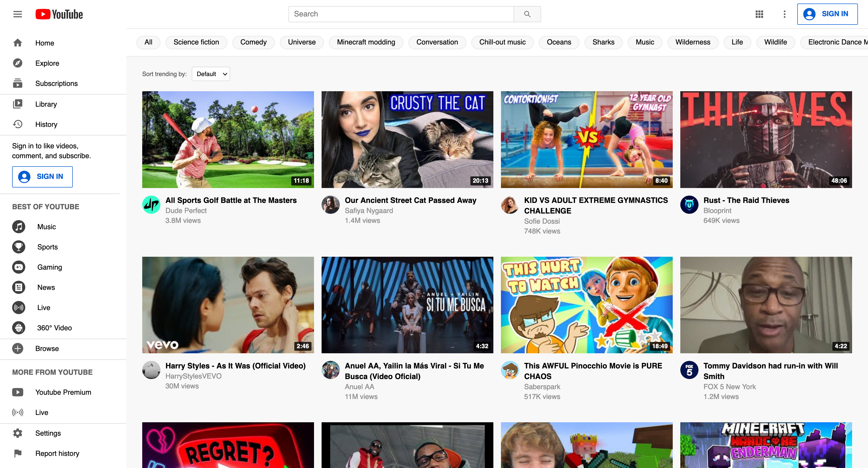Screen dimensions: 868x468
Task: Select the Sharks chip
Action: pyautogui.click(x=604, y=42)
